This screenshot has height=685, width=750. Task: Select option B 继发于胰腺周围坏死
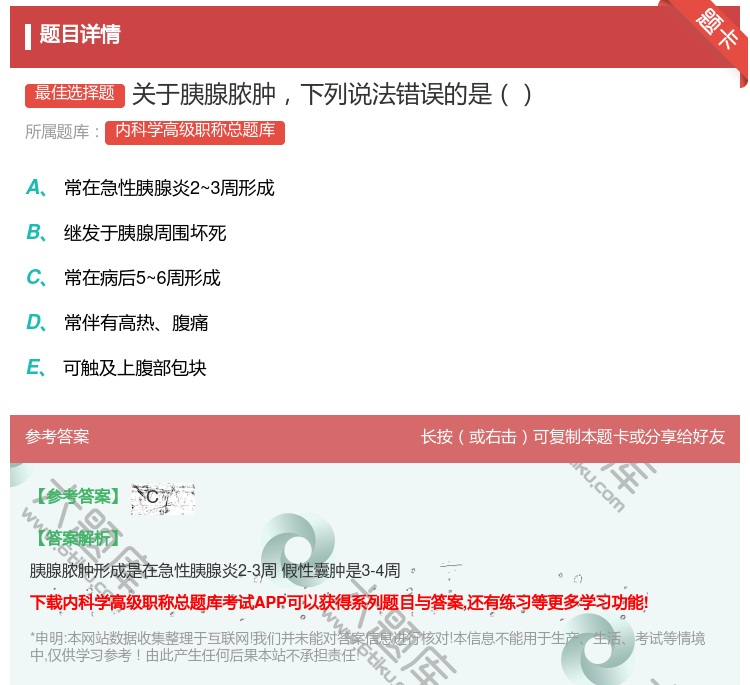click(126, 232)
